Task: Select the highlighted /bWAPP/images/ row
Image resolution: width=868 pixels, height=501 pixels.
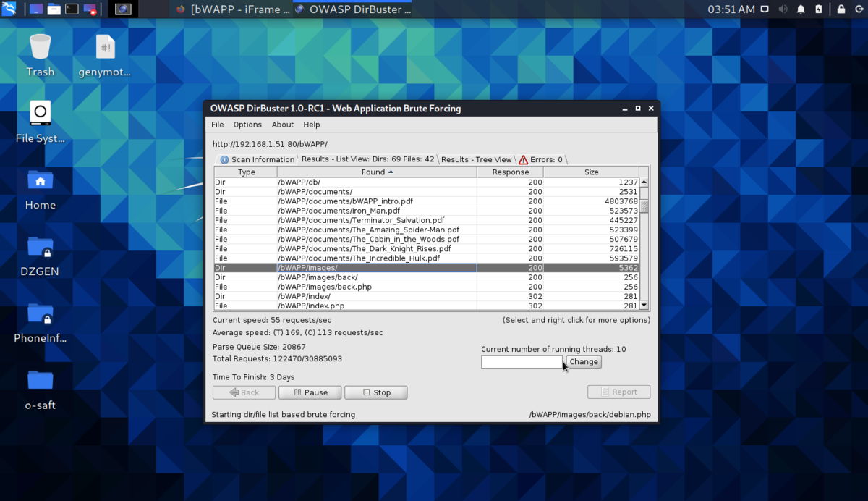Action: (x=427, y=268)
